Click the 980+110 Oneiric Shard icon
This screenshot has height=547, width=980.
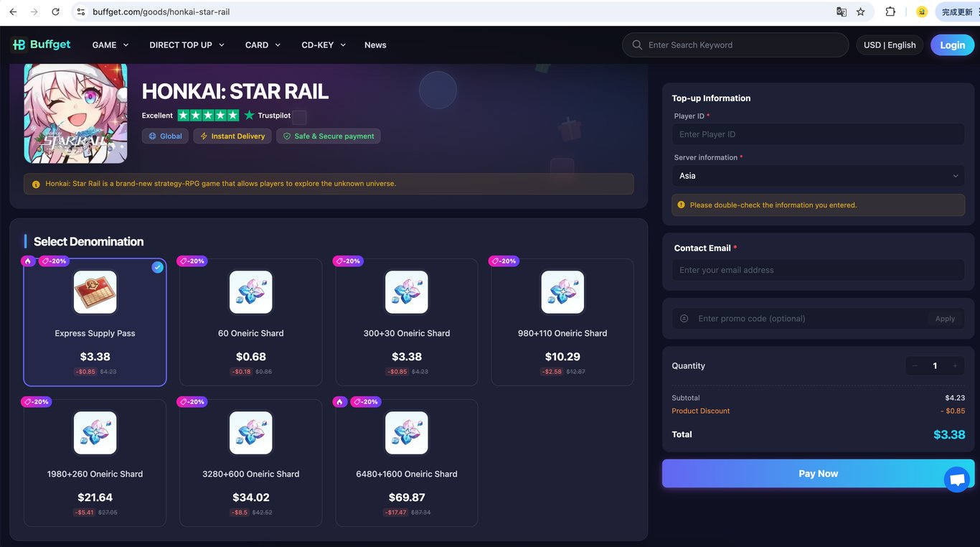562,292
